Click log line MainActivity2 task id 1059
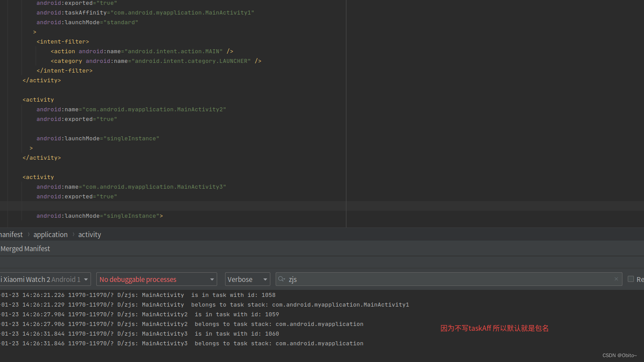Image resolution: width=644 pixels, height=362 pixels. (140, 314)
